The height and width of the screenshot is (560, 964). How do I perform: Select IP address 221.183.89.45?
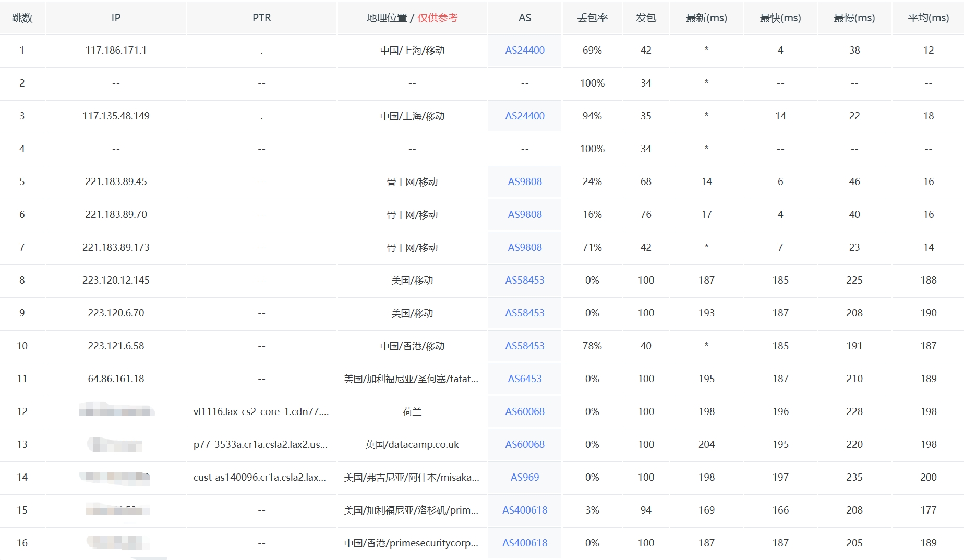click(116, 181)
